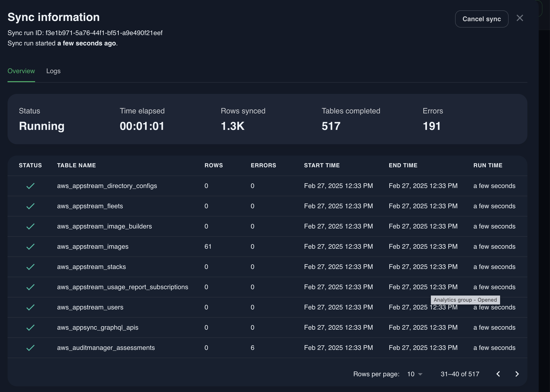
Task: Sort by the ERRORS column header
Action: tap(263, 165)
